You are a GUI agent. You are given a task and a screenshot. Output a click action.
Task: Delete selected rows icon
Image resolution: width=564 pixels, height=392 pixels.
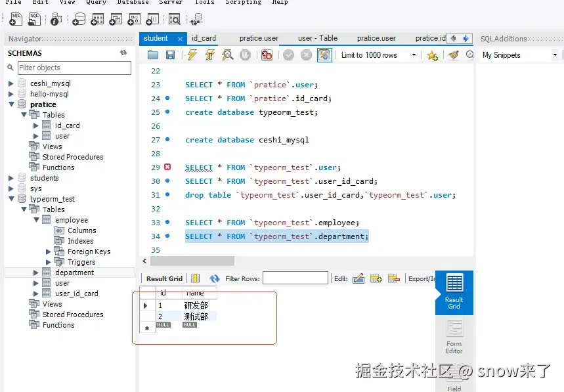pos(393,278)
